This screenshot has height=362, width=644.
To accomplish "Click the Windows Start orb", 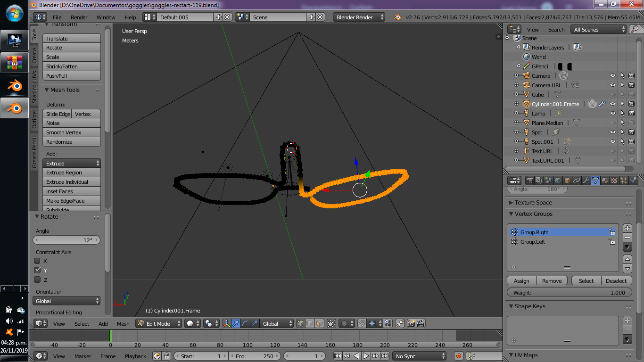I will coord(14,13).
